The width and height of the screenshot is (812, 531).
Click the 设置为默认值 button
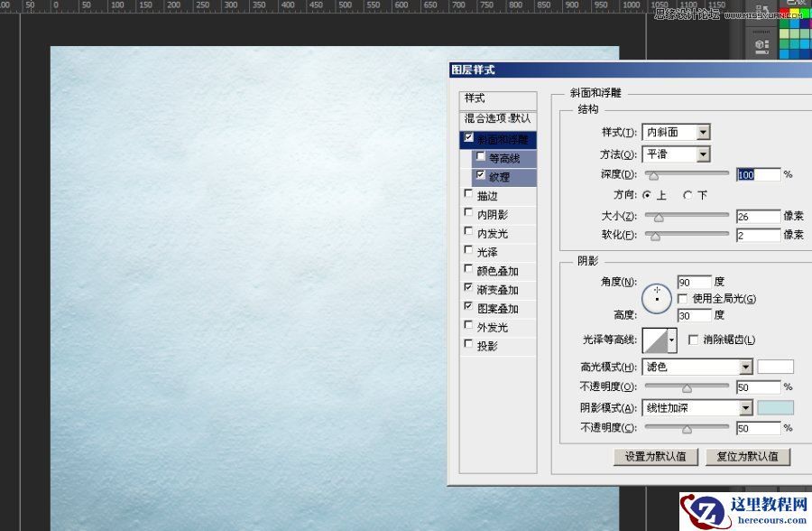click(655, 457)
